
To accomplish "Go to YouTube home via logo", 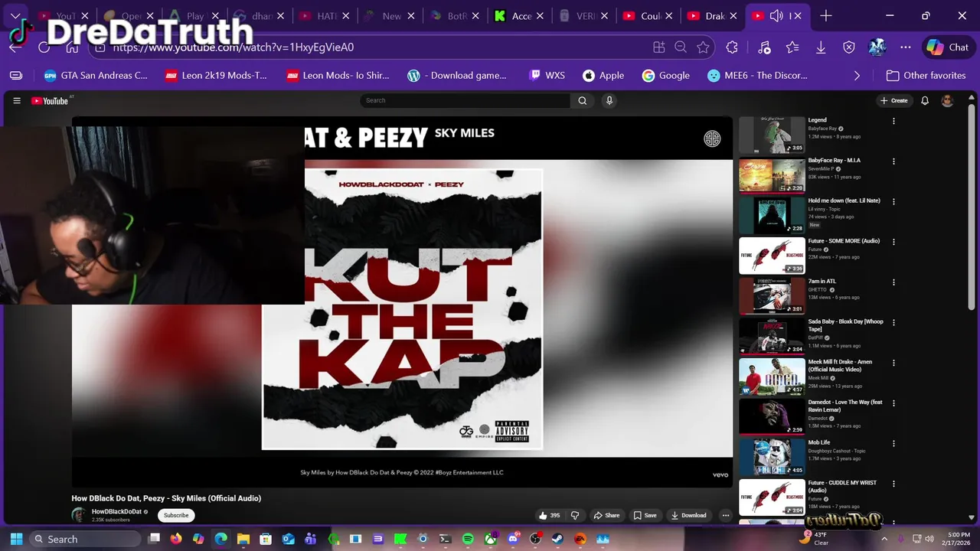I will [x=50, y=101].
